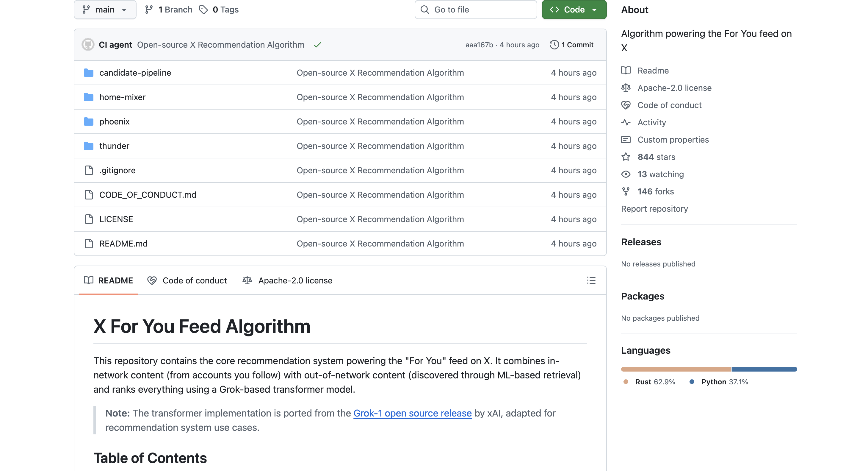Click the CI agent avatar
The width and height of the screenshot is (868, 471).
point(88,44)
